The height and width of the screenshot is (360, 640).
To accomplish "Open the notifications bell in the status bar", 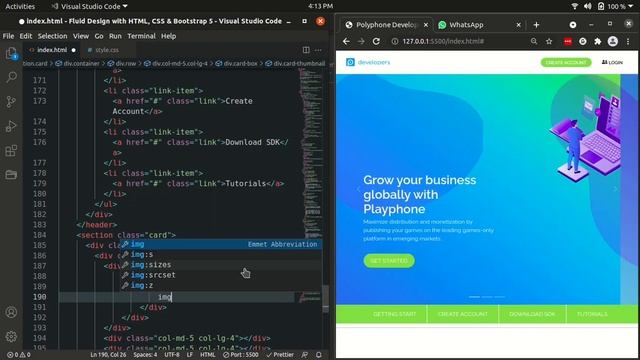I will 319,355.
